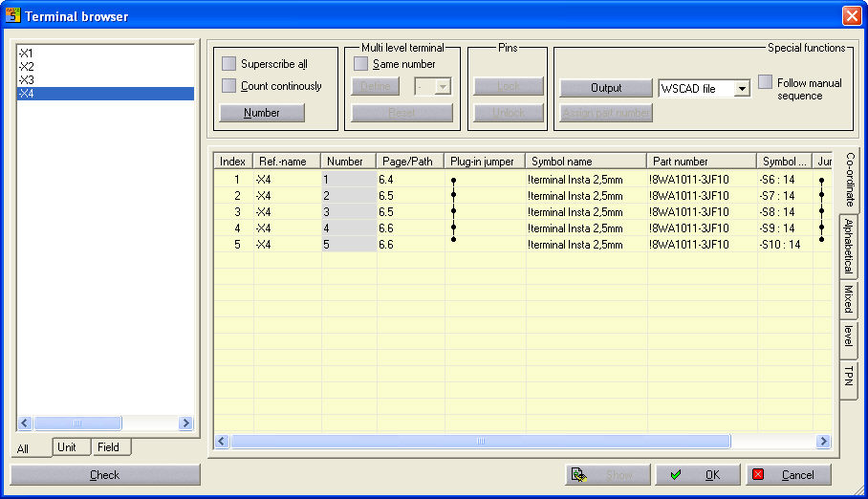868x499 pixels.
Task: Click the Number button
Action: [x=262, y=113]
